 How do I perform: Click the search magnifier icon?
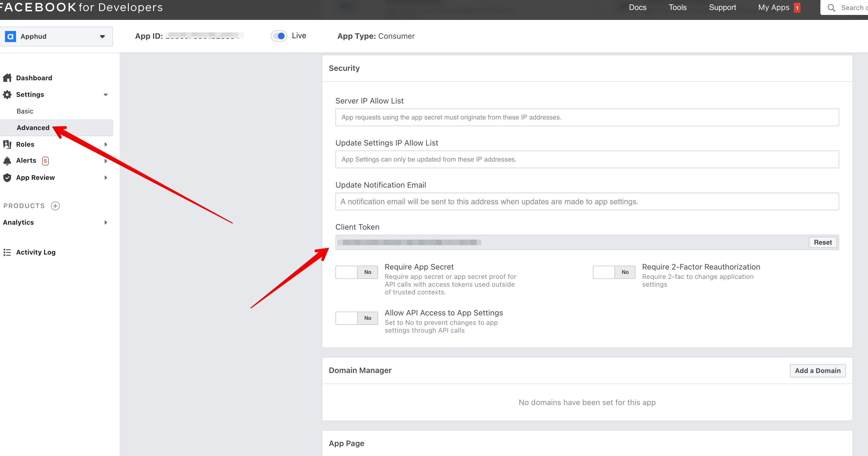click(831, 8)
